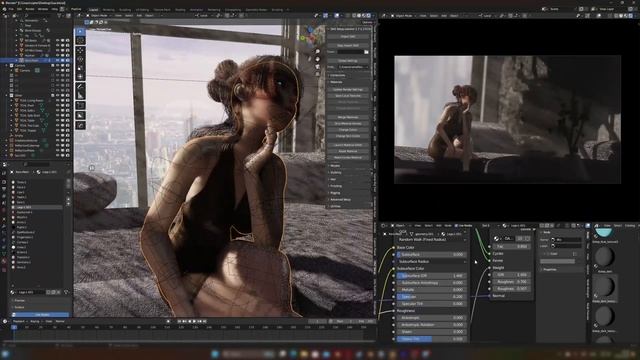Toggle perspective/orthographic gizmo icon
Screen dimensions: 640x360
click(318, 73)
